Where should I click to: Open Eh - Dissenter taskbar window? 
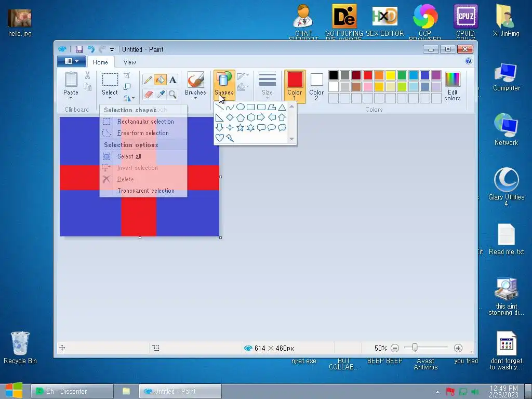coord(72,392)
